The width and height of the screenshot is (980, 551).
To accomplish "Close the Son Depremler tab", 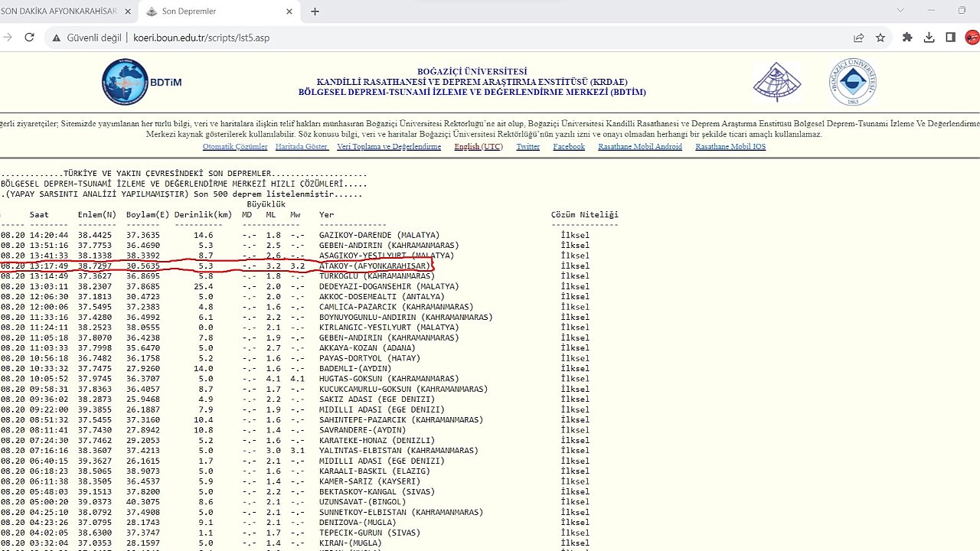I will tap(288, 11).
